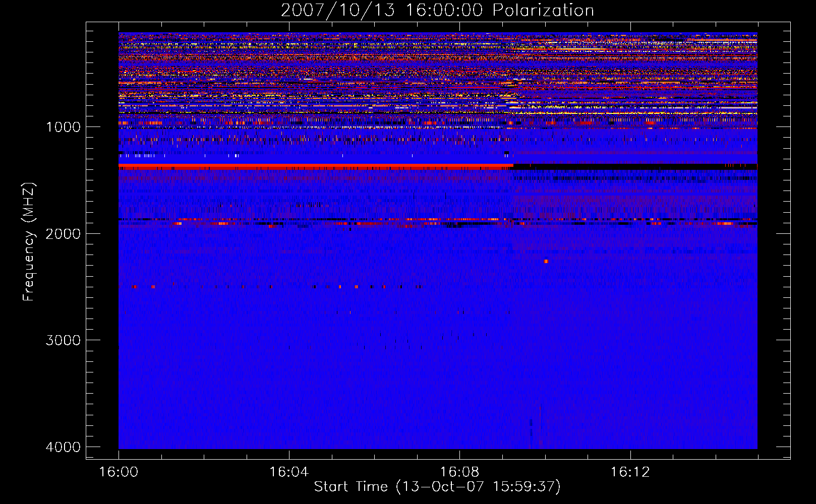The image size is (816, 504).
Task: Select the 1000 frequency tick label
Action: pos(63,127)
